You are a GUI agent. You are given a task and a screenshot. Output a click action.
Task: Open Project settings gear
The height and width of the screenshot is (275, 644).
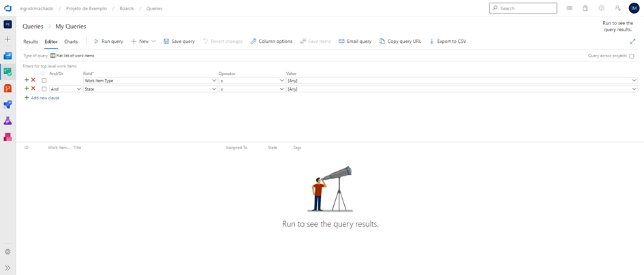[x=7, y=252]
